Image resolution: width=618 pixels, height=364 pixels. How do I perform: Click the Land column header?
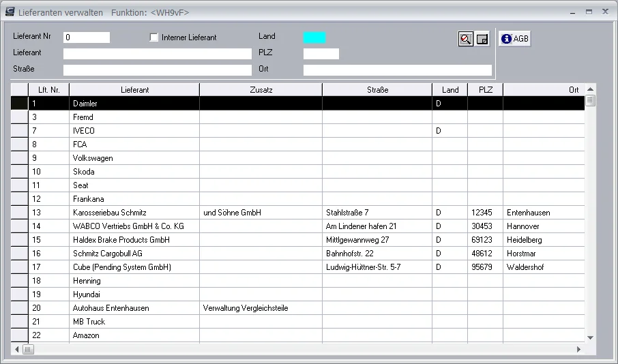(450, 90)
